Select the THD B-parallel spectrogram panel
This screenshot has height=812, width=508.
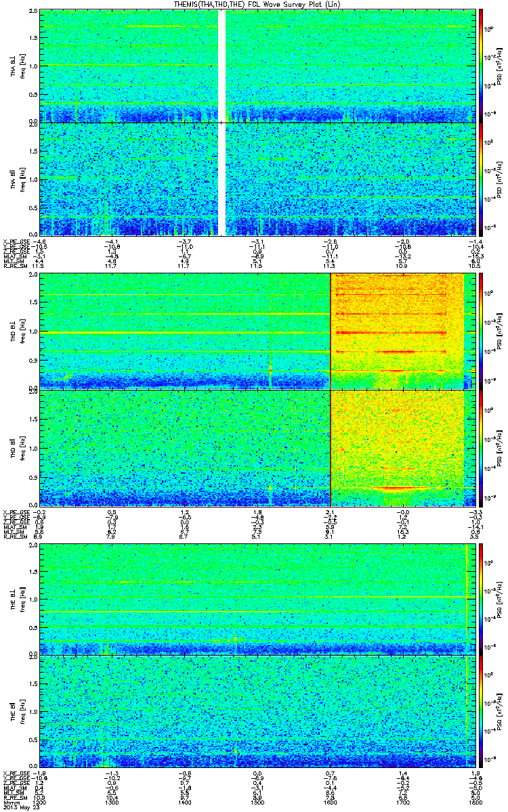tap(257, 448)
